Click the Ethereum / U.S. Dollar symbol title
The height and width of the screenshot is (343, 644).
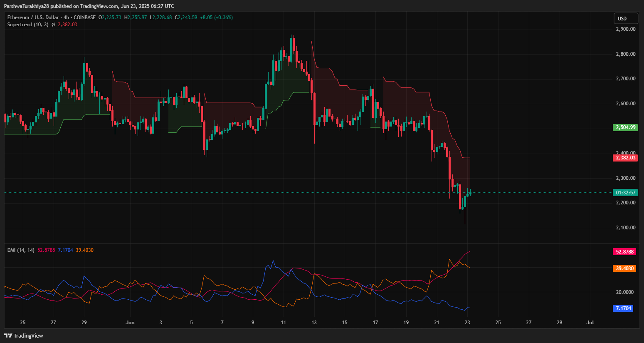[x=33, y=17]
